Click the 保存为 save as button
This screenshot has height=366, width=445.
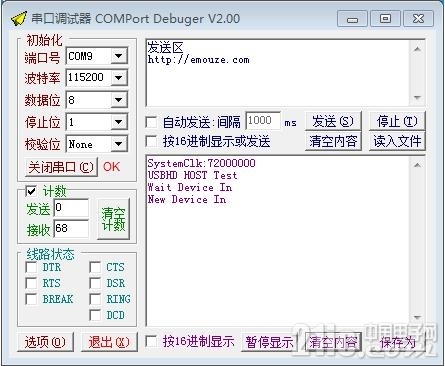pyautogui.click(x=398, y=342)
